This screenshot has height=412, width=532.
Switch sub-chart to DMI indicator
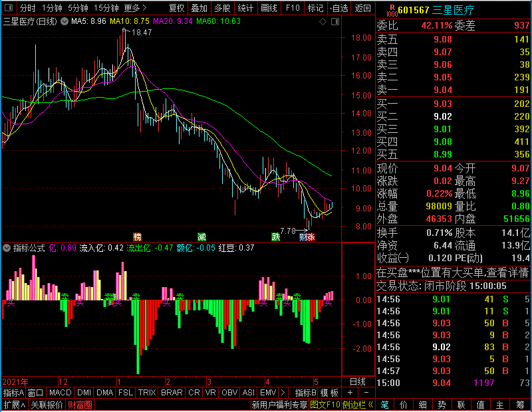click(x=84, y=393)
